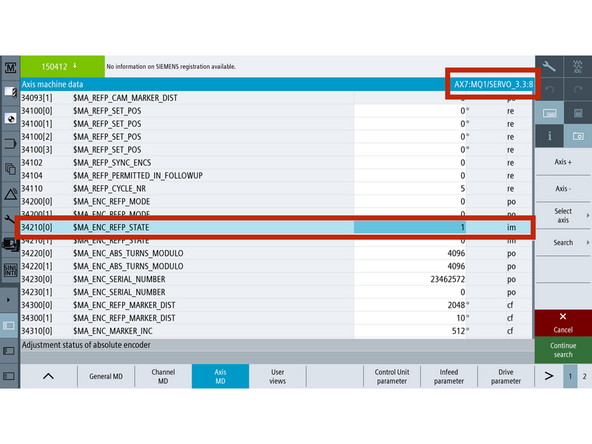
Task: Expand the Select axis submenu
Action: click(x=563, y=216)
